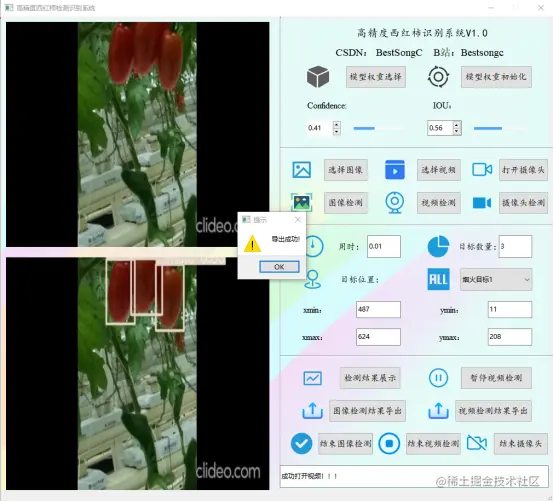Click the 选择图像 button
The image size is (554, 502).
(x=346, y=170)
